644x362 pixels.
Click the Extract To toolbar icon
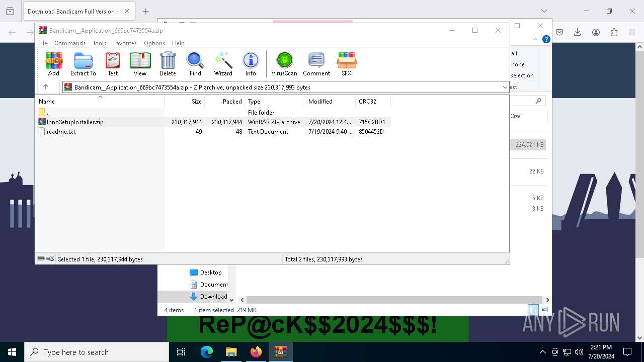click(x=83, y=64)
